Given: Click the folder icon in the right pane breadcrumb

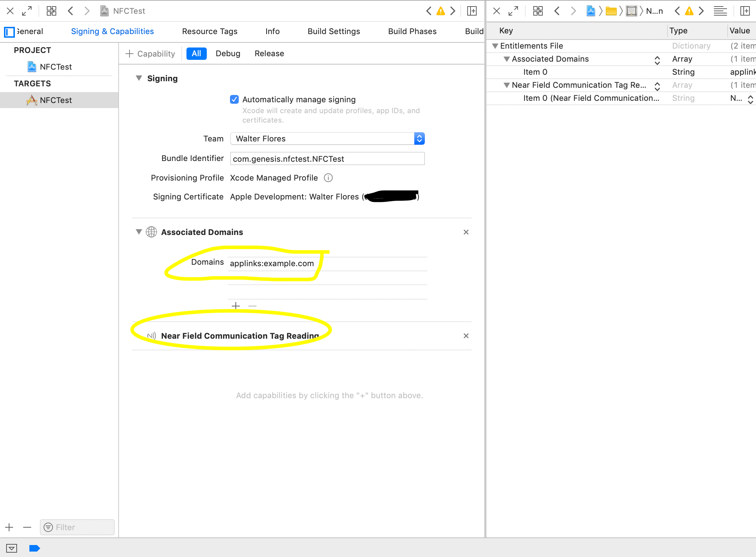Looking at the screenshot, I should click(611, 11).
